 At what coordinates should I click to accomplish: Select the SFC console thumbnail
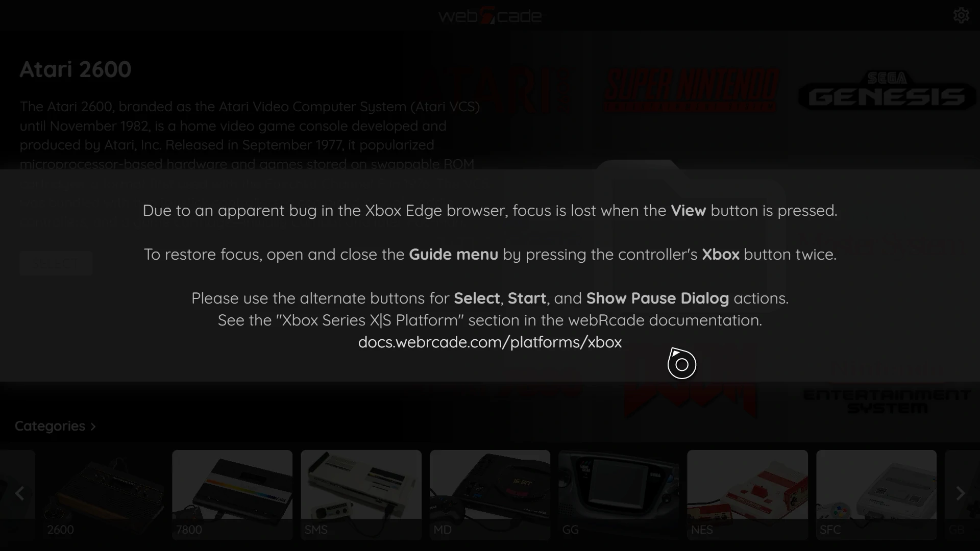pos(876,494)
